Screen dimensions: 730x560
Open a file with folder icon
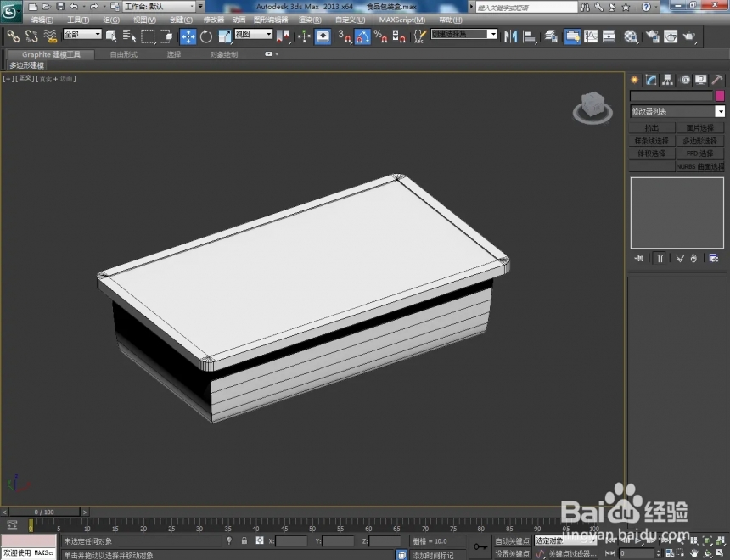point(46,7)
